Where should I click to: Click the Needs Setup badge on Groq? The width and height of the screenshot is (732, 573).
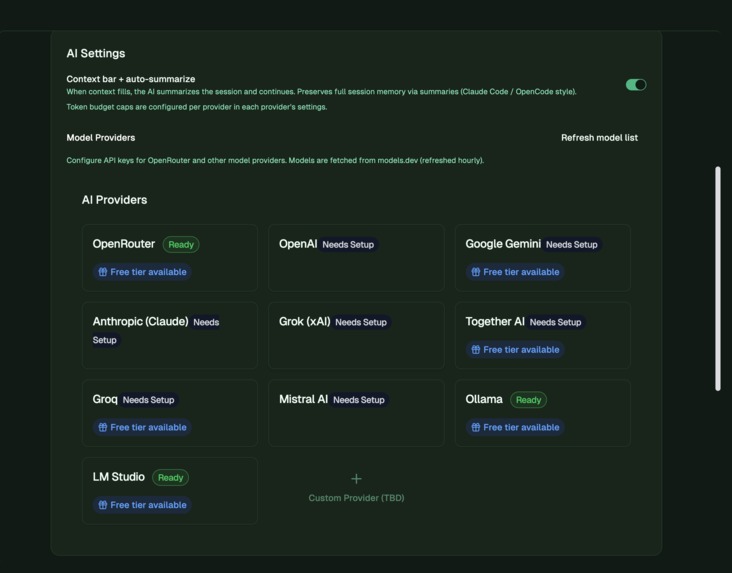(148, 400)
